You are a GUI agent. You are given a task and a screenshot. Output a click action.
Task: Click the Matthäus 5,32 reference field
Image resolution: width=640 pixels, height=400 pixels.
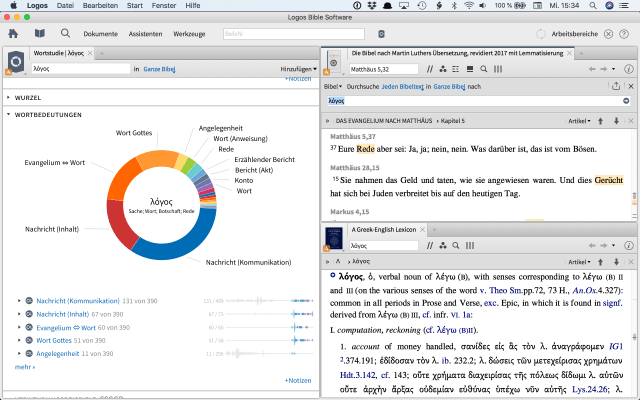[385, 69]
